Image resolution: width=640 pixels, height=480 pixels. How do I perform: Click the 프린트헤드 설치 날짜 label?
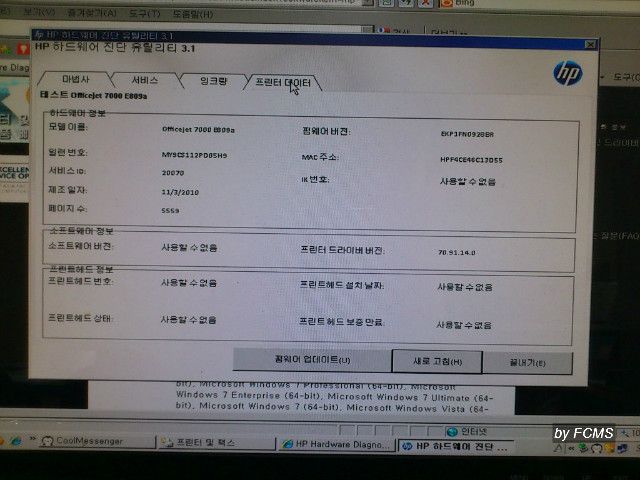coord(342,285)
